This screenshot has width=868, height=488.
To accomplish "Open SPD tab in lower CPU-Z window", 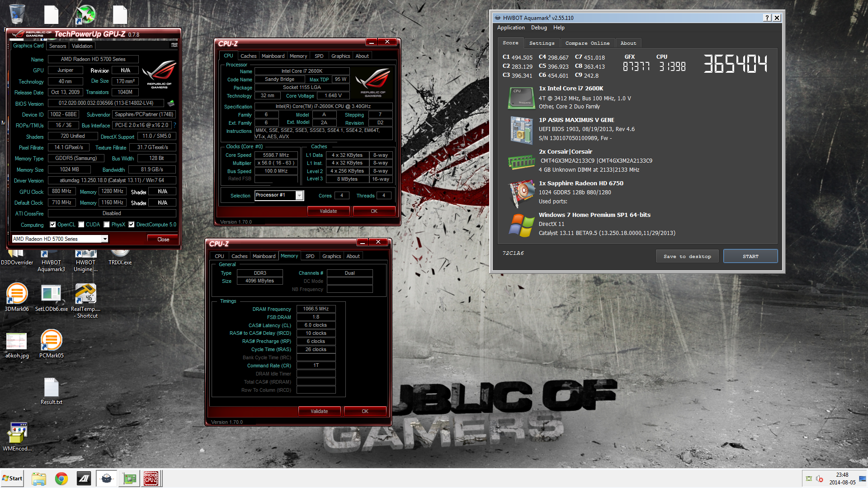I will click(310, 256).
